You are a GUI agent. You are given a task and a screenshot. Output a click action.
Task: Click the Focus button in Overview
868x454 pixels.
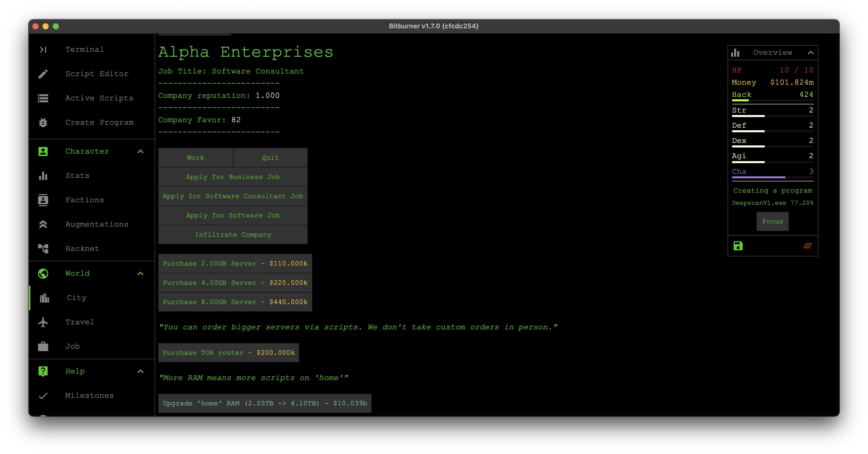point(772,221)
